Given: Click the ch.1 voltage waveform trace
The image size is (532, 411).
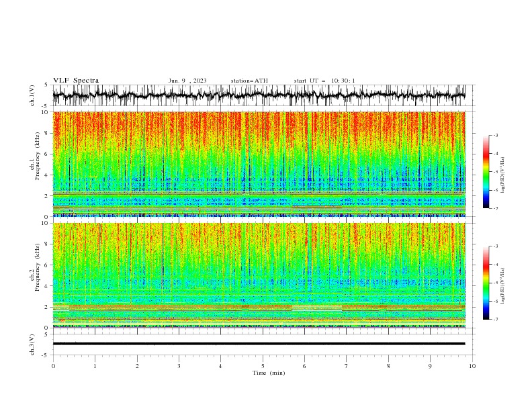Looking at the screenshot, I should point(259,95).
